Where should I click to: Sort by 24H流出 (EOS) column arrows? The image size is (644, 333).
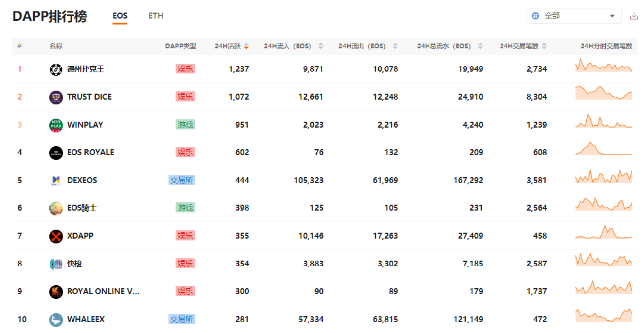click(395, 46)
